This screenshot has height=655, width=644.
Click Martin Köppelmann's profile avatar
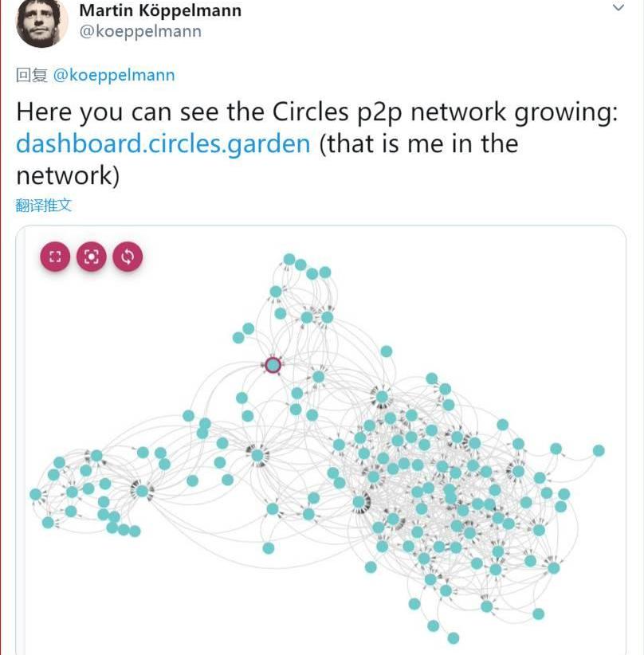tap(42, 22)
